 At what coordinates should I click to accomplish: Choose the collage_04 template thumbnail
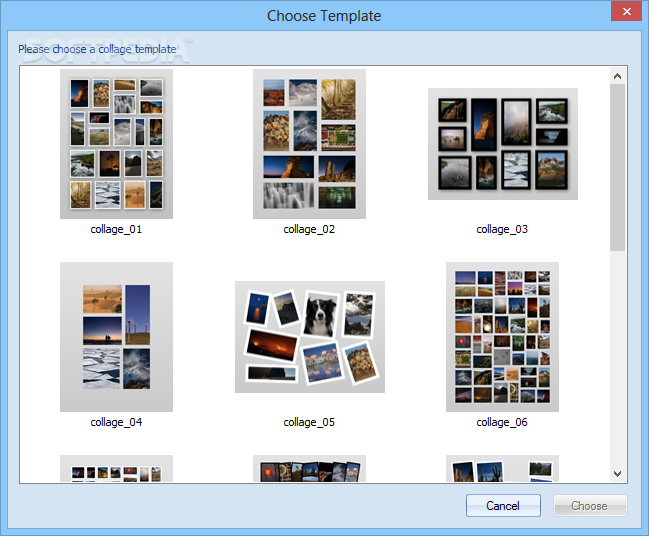pos(116,337)
